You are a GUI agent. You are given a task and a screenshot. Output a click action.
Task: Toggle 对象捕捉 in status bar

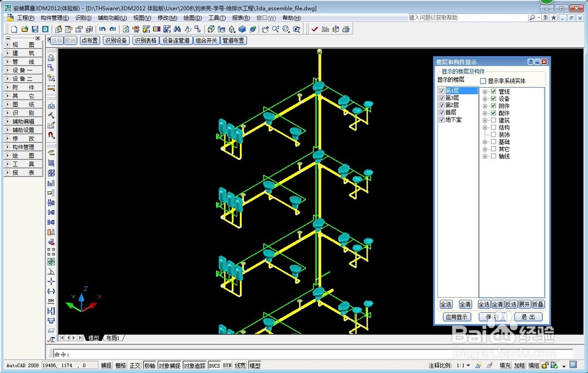(x=169, y=365)
